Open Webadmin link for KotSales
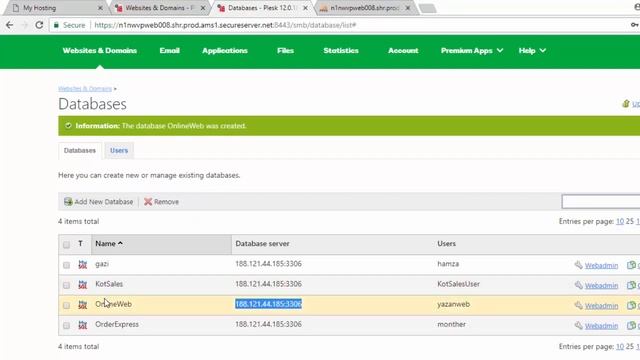 click(x=601, y=286)
